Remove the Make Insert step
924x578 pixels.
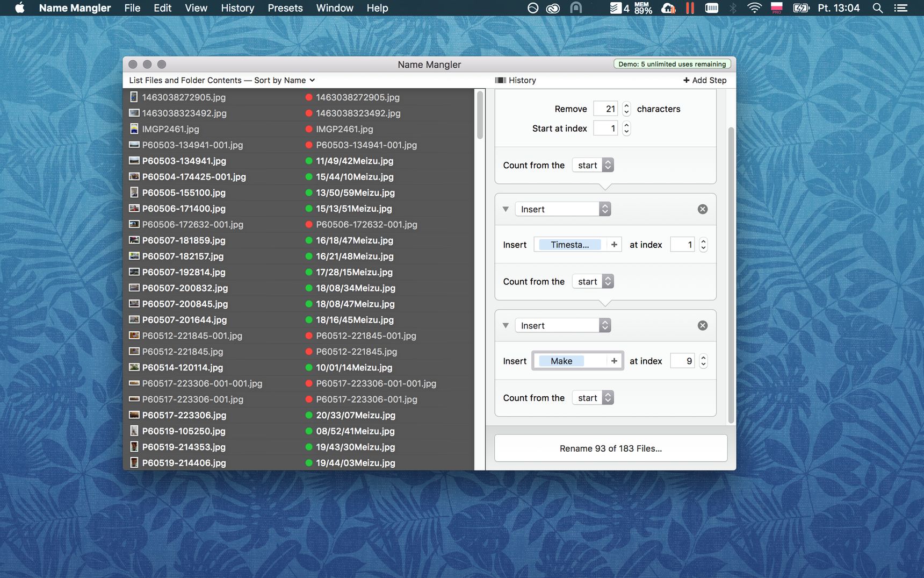[703, 325]
